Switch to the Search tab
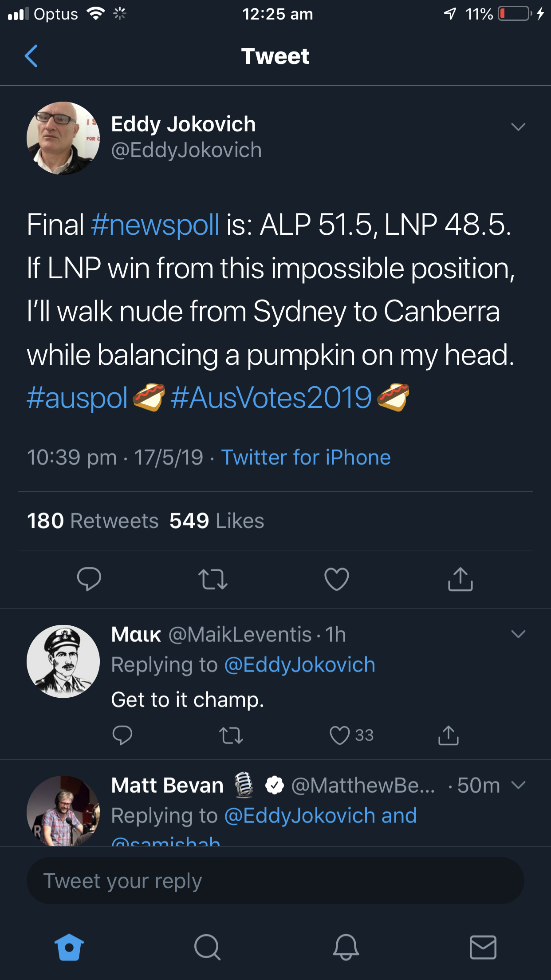The image size is (551, 980). 207,947
